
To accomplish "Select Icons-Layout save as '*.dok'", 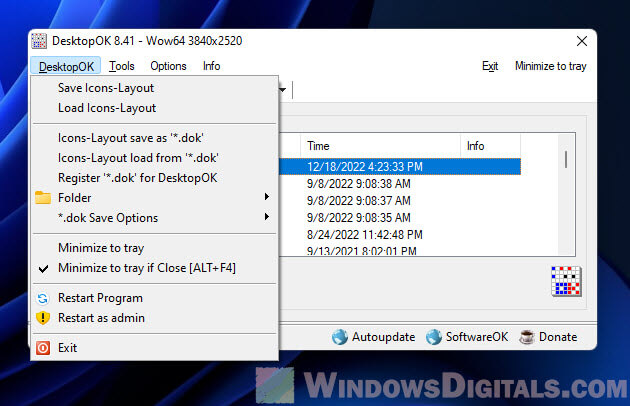I will click(x=155, y=138).
